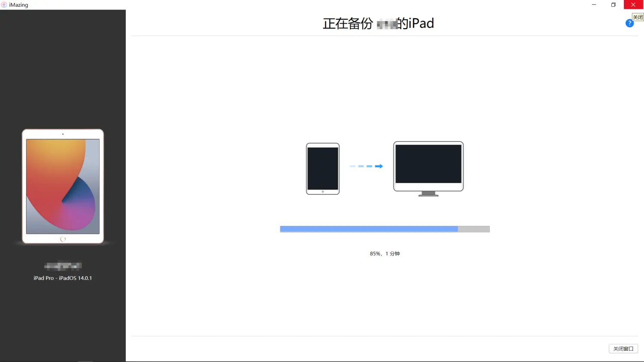Click the stand of the monitor icon

(428, 193)
